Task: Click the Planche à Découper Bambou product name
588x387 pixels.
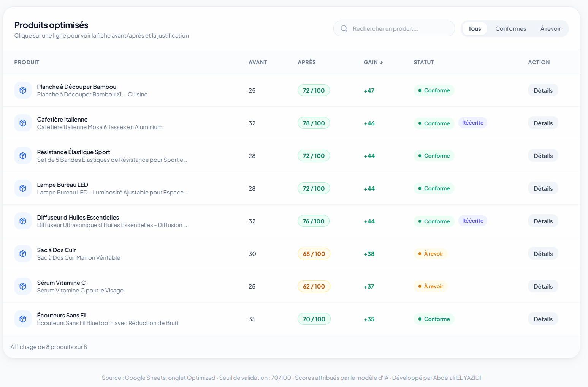Action: 76,87
